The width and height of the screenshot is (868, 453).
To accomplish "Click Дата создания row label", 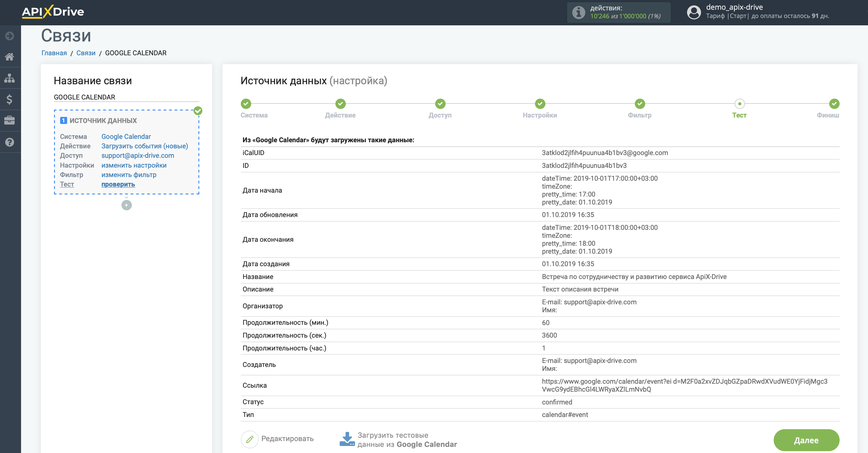I will coord(266,264).
